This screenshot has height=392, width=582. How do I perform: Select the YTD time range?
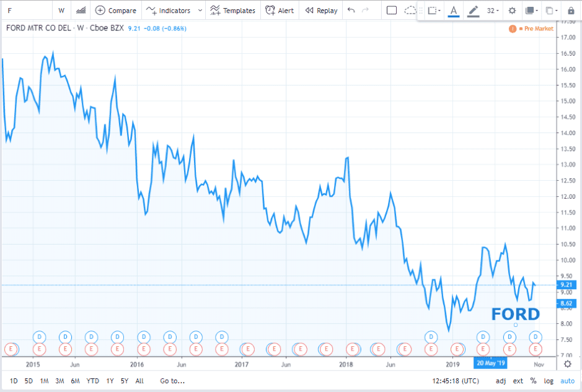coord(92,381)
